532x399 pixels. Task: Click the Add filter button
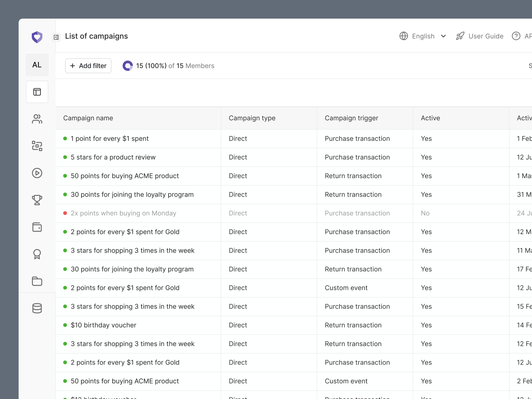click(x=88, y=66)
